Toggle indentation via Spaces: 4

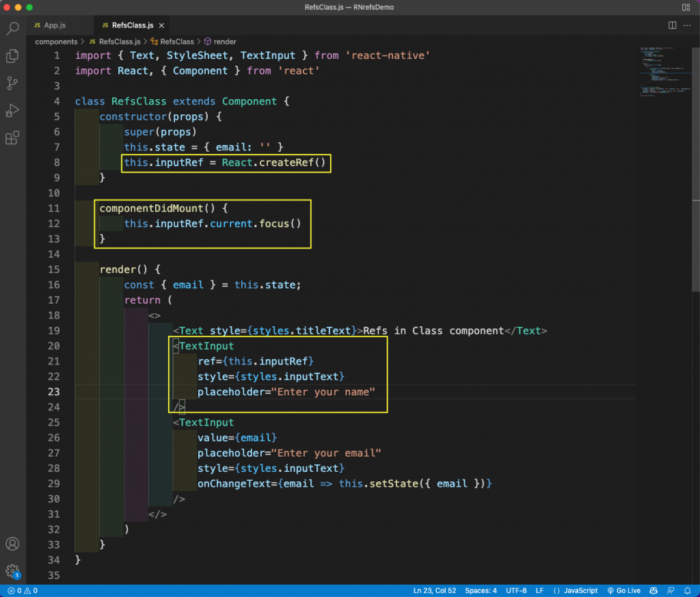coord(481,590)
